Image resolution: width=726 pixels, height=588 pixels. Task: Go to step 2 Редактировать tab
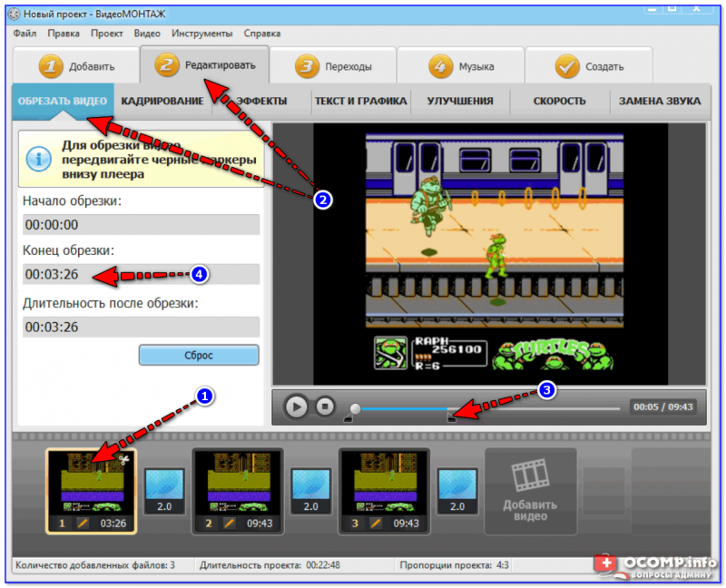[x=205, y=64]
